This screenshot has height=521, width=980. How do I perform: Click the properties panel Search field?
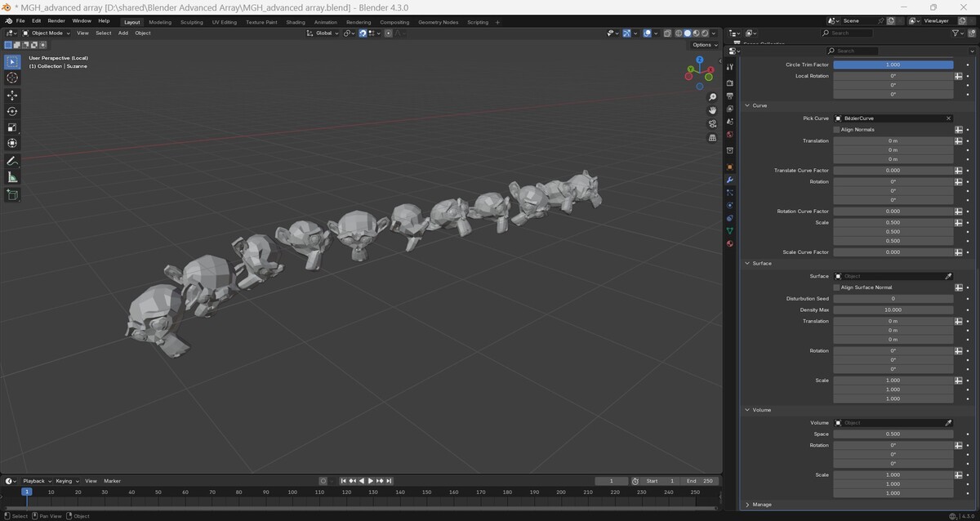click(x=854, y=51)
